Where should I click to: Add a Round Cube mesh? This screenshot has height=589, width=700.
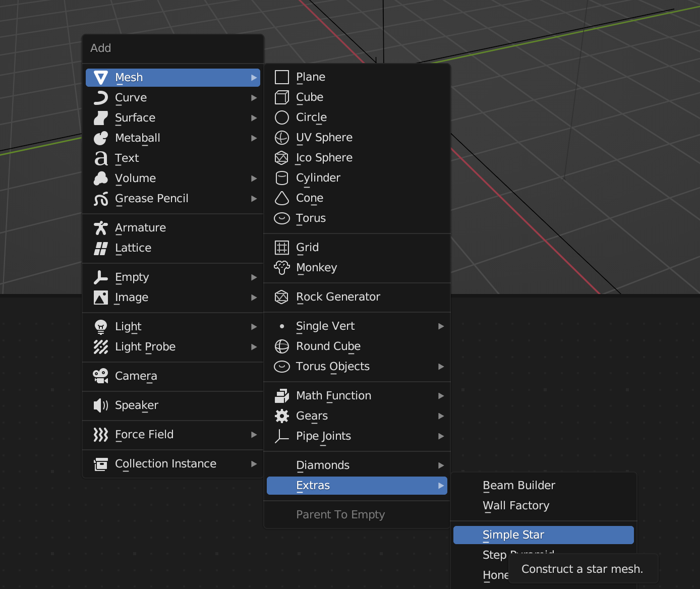point(357,346)
